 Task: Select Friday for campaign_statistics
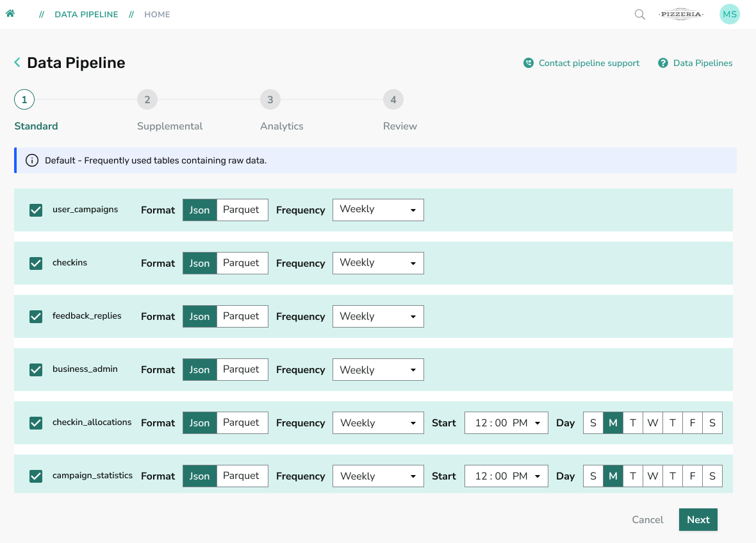click(x=693, y=476)
